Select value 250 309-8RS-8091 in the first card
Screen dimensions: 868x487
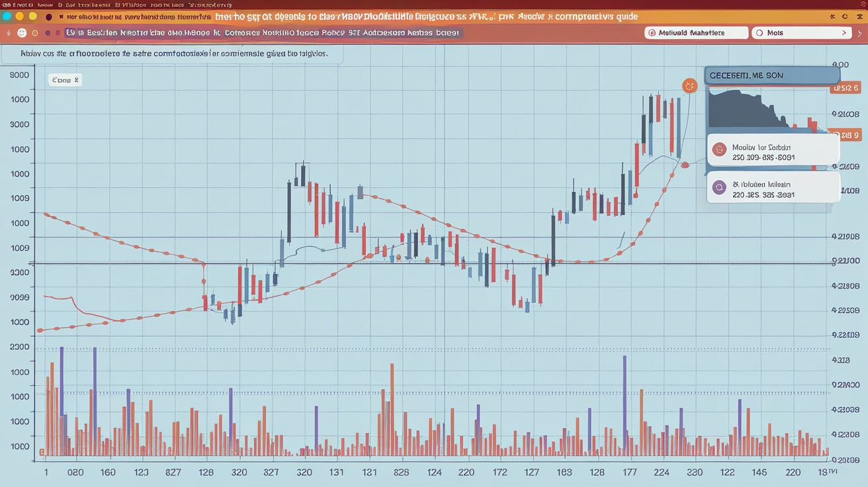(763, 158)
